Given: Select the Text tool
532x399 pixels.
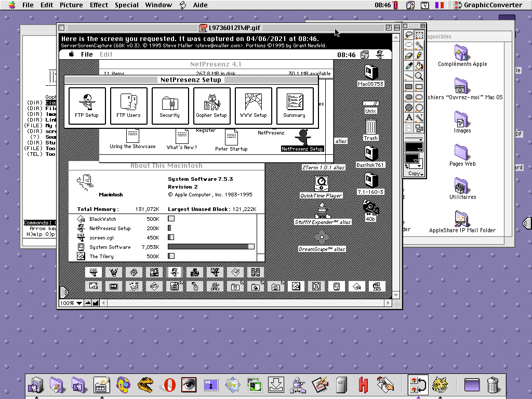Looking at the screenshot, I should 409,117.
